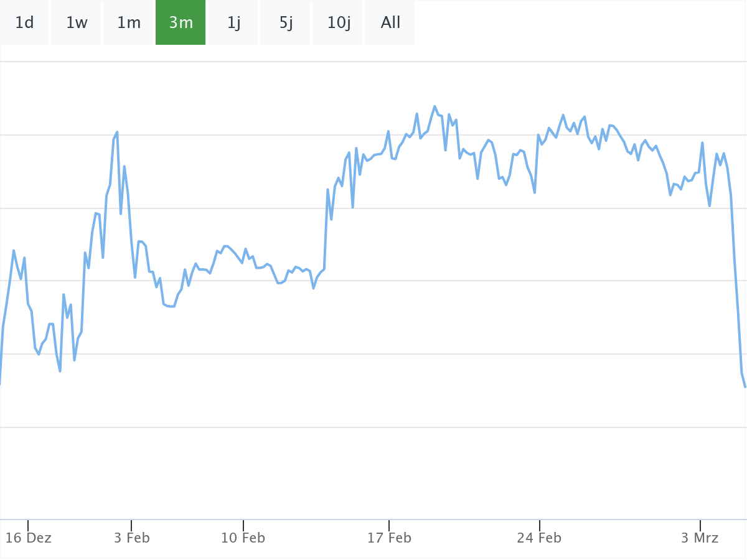Image resolution: width=747 pixels, height=560 pixels.
Task: Click the axis tick mark above 10 Feb
Action: click(x=243, y=525)
